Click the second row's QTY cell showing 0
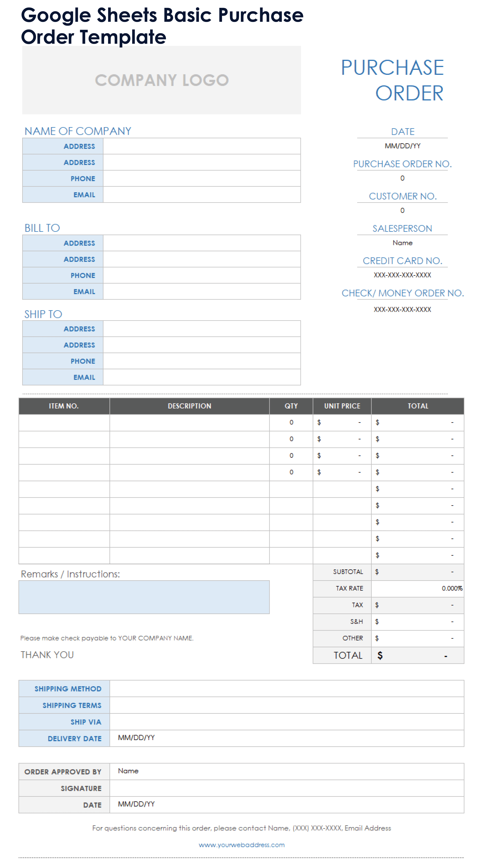Screen dimensions: 485x868 click(x=291, y=439)
